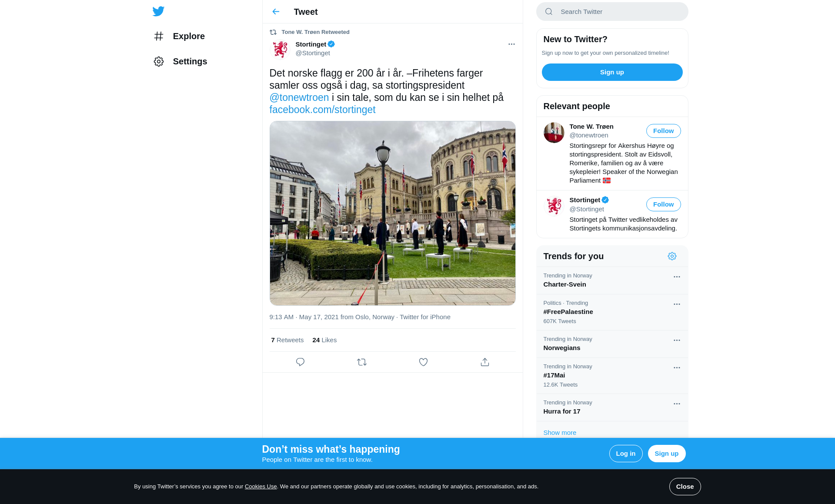Focus the Search Twitter field
Viewport: 835px width, 504px height.
coord(612,12)
